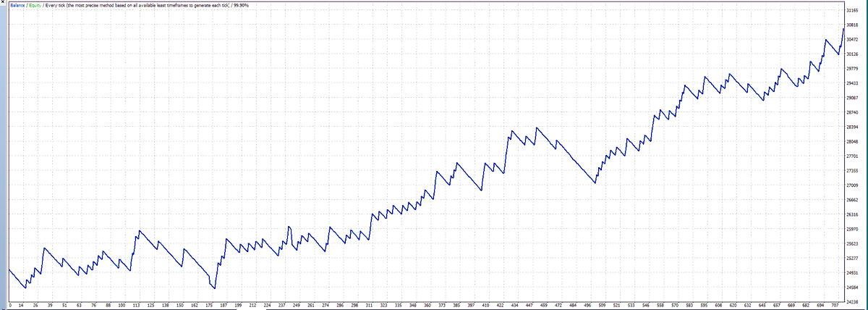Click the 26662 value on price axis
Image resolution: width=868 pixels, height=310 pixels.
coord(851,200)
